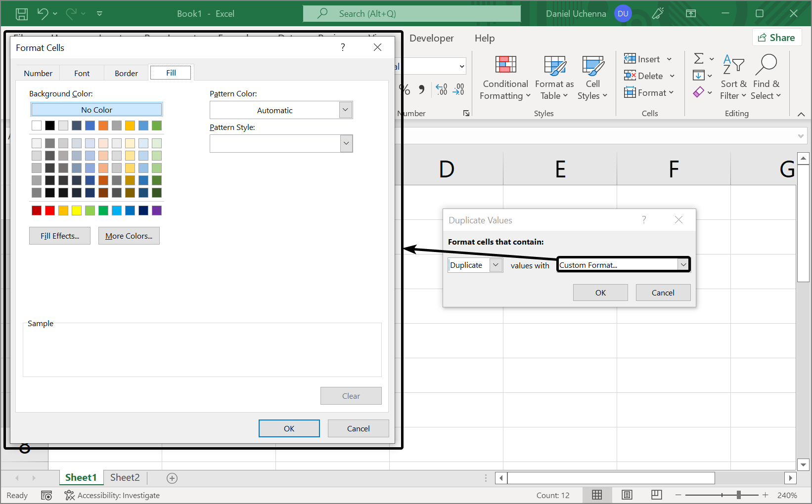Click the Search box in the title bar
The image size is (812, 504).
[x=411, y=14]
